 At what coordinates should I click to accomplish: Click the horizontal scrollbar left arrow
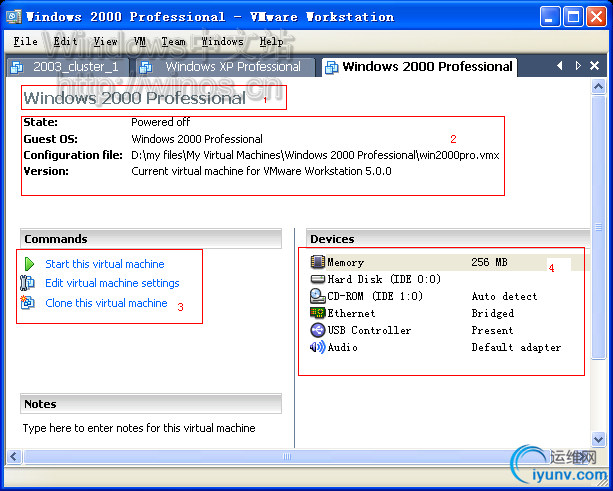pos(14,456)
